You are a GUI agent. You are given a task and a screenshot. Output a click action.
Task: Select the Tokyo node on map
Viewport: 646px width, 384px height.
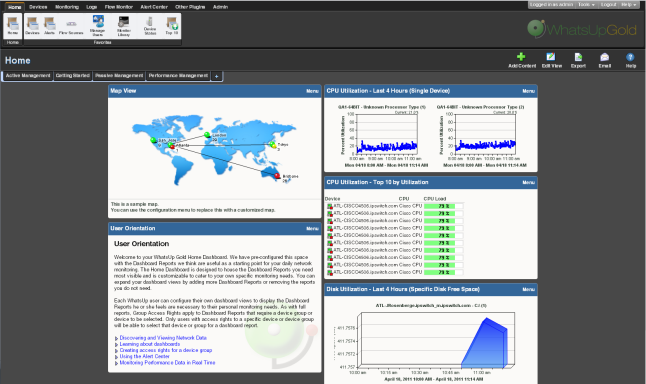click(x=272, y=144)
